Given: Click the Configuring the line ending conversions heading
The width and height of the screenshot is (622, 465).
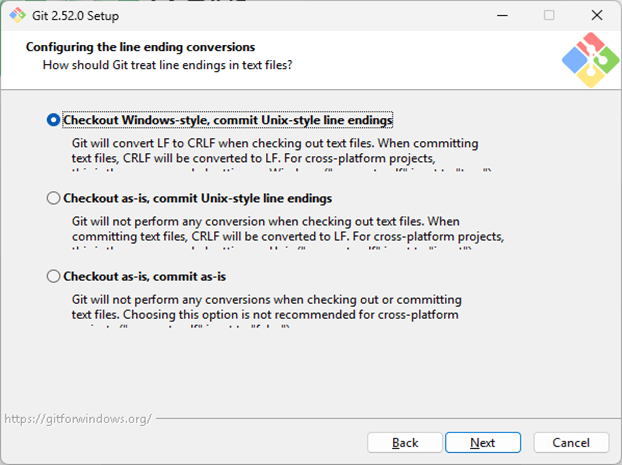Looking at the screenshot, I should click(x=140, y=47).
